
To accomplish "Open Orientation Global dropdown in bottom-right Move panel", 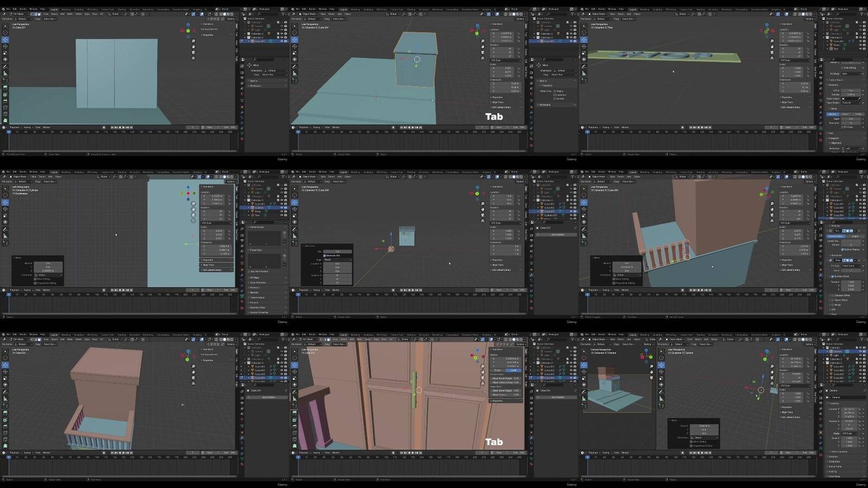I will tap(705, 438).
